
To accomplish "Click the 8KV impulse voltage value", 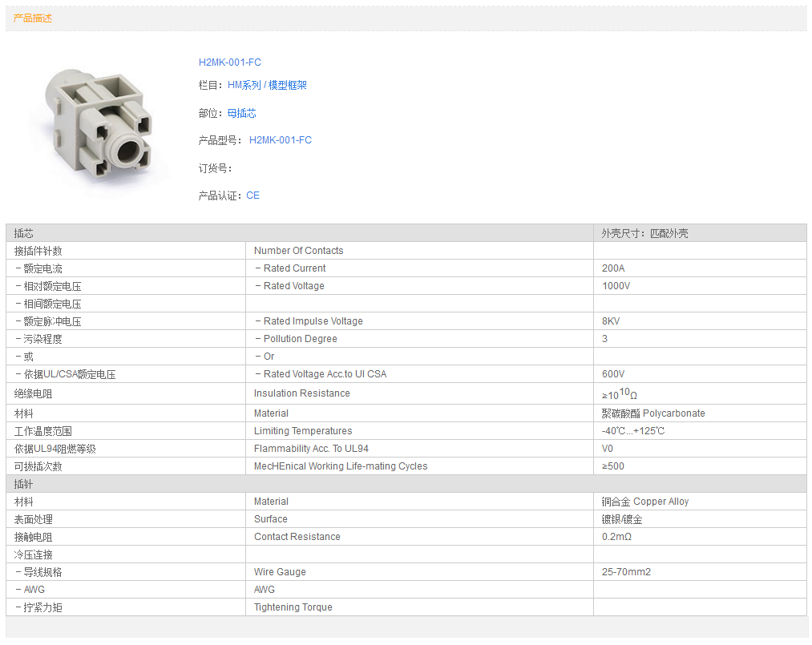I will pos(611,321).
